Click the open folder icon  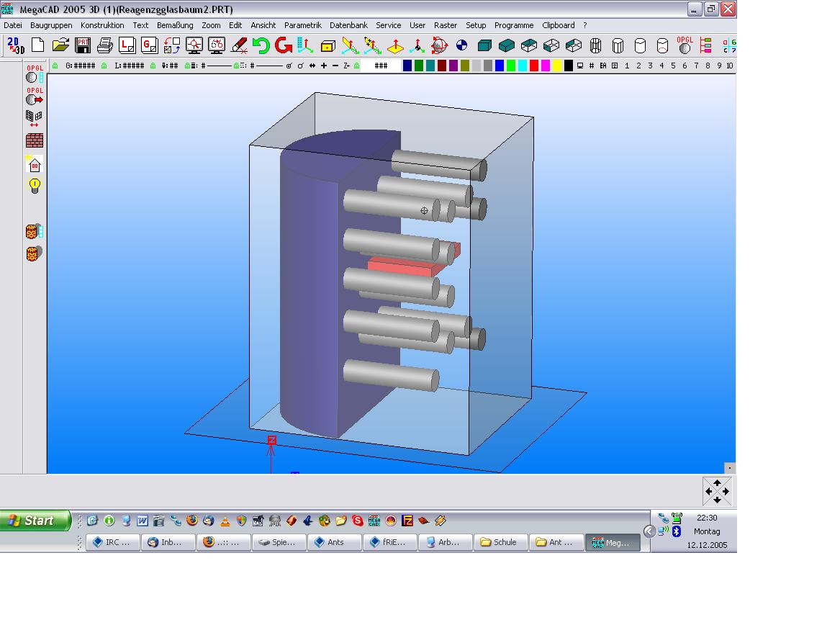(60, 46)
